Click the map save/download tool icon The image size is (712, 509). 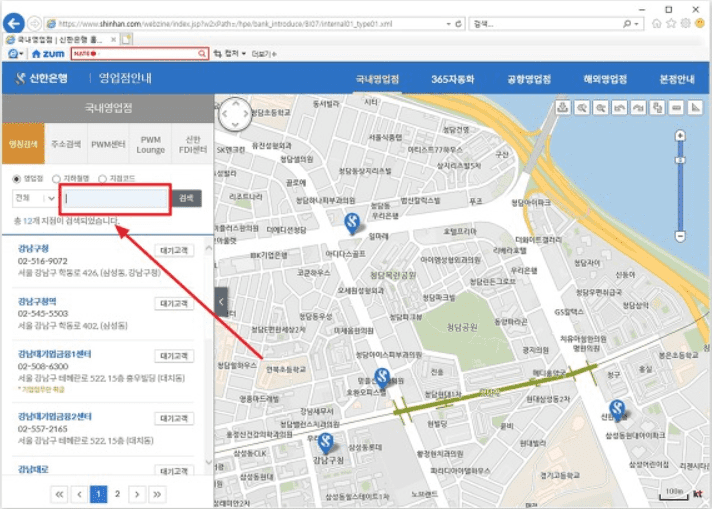(x=563, y=108)
